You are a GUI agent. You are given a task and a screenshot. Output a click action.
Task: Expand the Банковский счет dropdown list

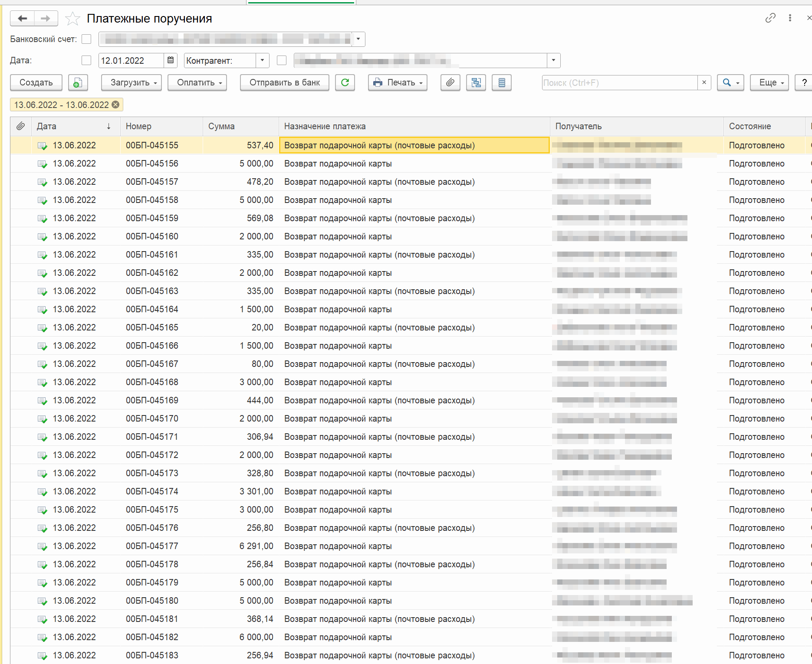[x=358, y=39]
